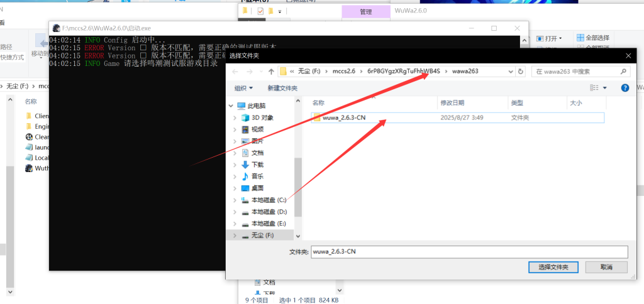Open the blue Help question mark

coord(625,88)
